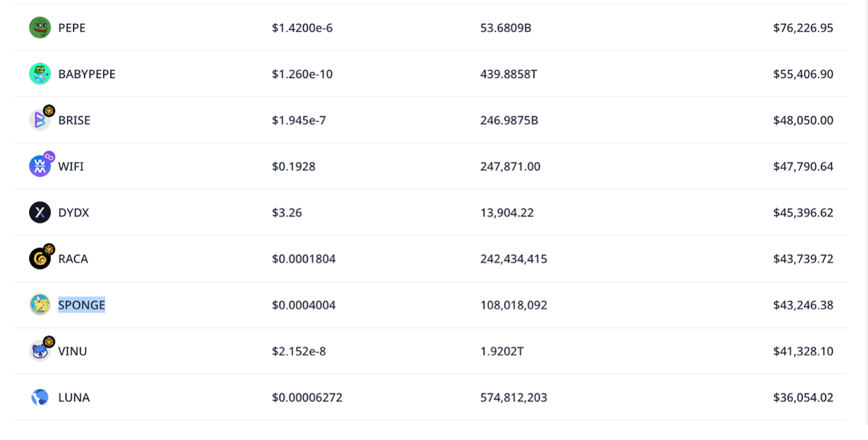
Task: Click the LUNA blue globe icon
Action: click(40, 397)
